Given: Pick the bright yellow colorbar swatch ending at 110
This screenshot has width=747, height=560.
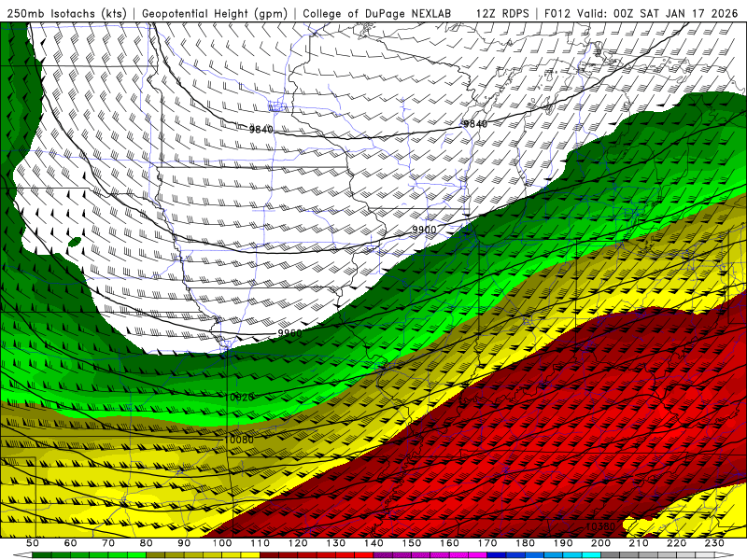Looking at the screenshot, I should 250,554.
